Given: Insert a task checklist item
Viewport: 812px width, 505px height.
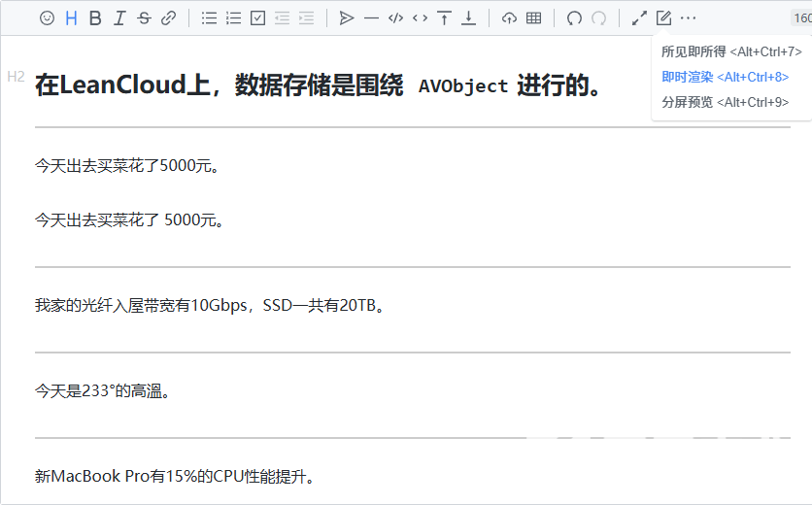Looking at the screenshot, I should [257, 17].
